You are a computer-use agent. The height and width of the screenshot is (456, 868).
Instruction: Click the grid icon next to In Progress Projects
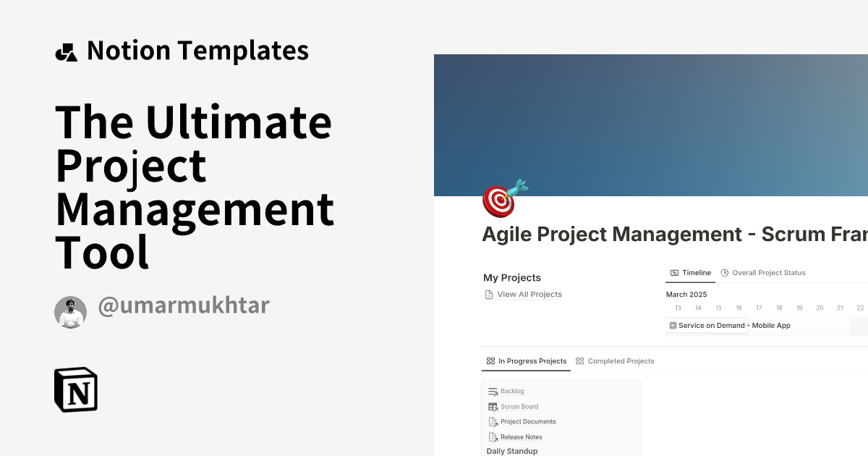tap(490, 360)
